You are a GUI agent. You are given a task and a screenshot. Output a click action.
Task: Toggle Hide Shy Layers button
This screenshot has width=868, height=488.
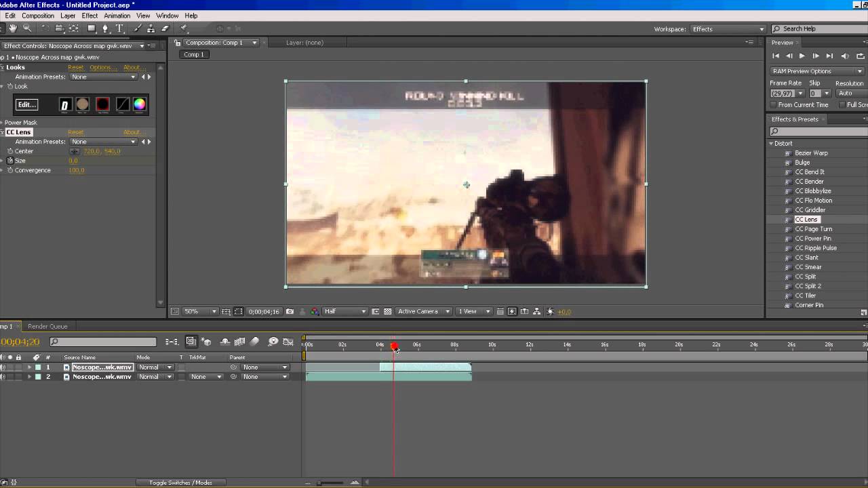pyautogui.click(x=225, y=342)
